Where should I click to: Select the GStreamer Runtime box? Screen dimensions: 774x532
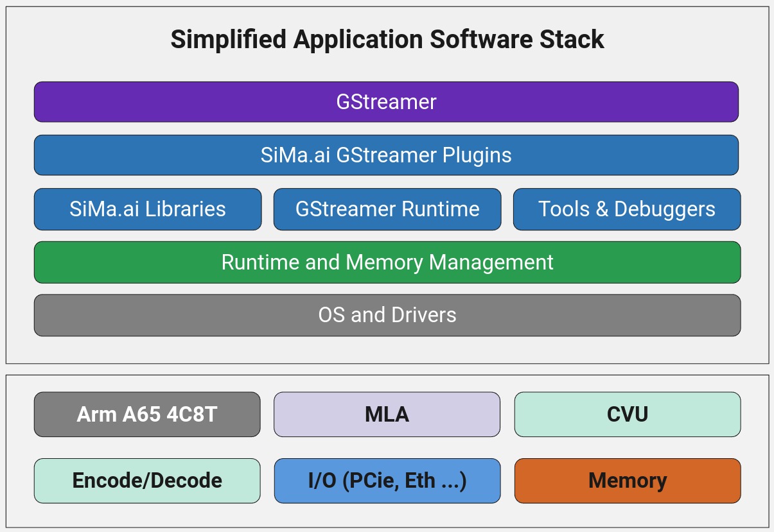[387, 209]
